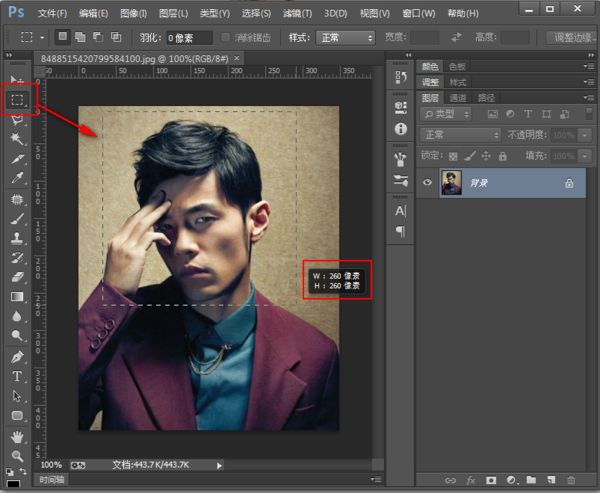
Task: Hide the Background layer eye icon
Action: click(x=427, y=182)
